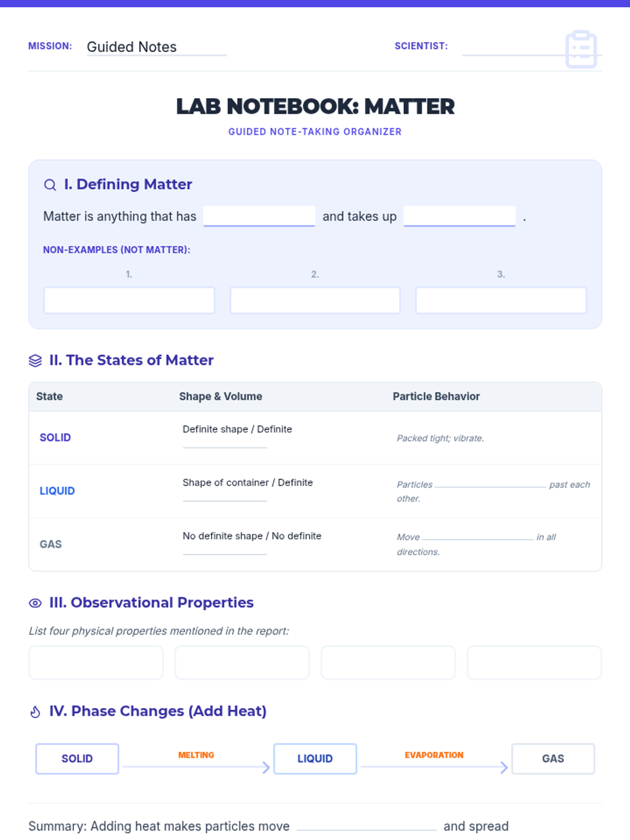The height and width of the screenshot is (840, 630).
Task: Click the layers icon beside States of Matter
Action: click(x=35, y=361)
